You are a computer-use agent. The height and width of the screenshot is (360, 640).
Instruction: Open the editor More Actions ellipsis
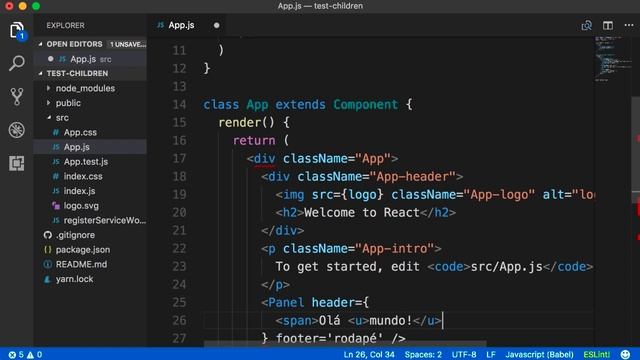pos(629,25)
